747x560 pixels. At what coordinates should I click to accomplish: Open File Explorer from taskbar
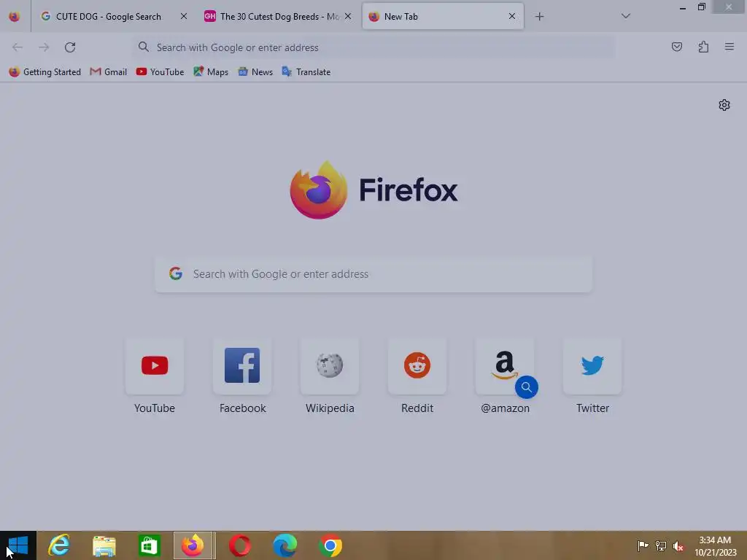pos(104,545)
